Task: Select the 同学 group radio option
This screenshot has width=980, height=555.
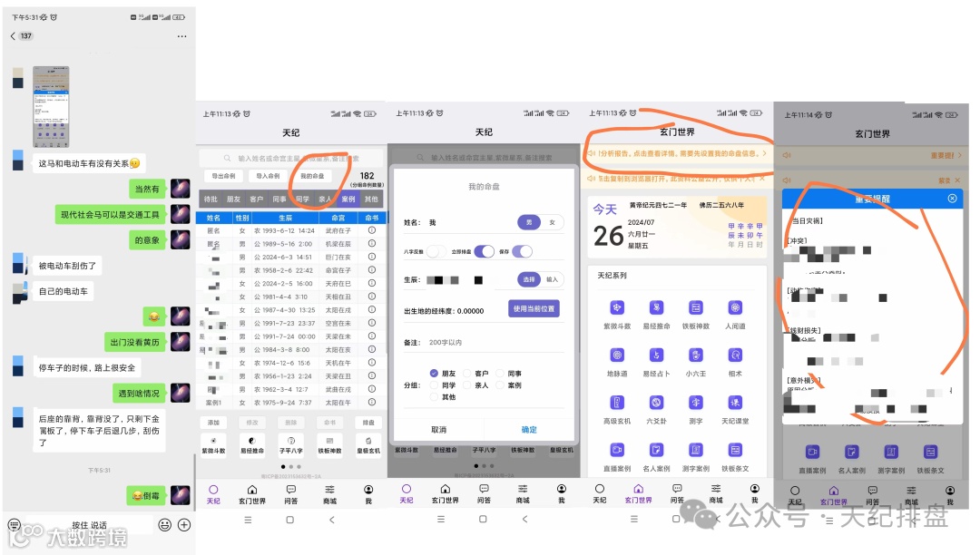Action: click(x=434, y=385)
